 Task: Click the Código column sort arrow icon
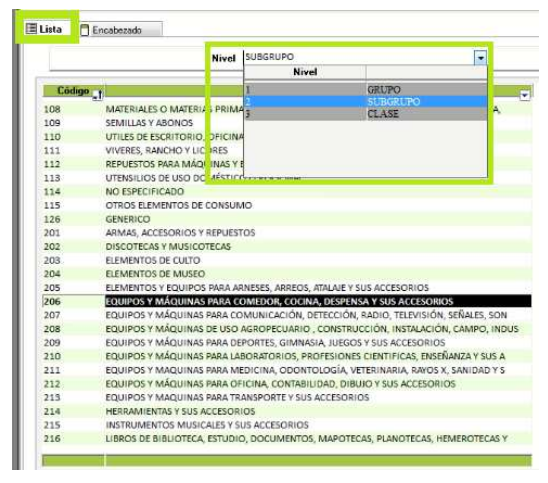98,95
